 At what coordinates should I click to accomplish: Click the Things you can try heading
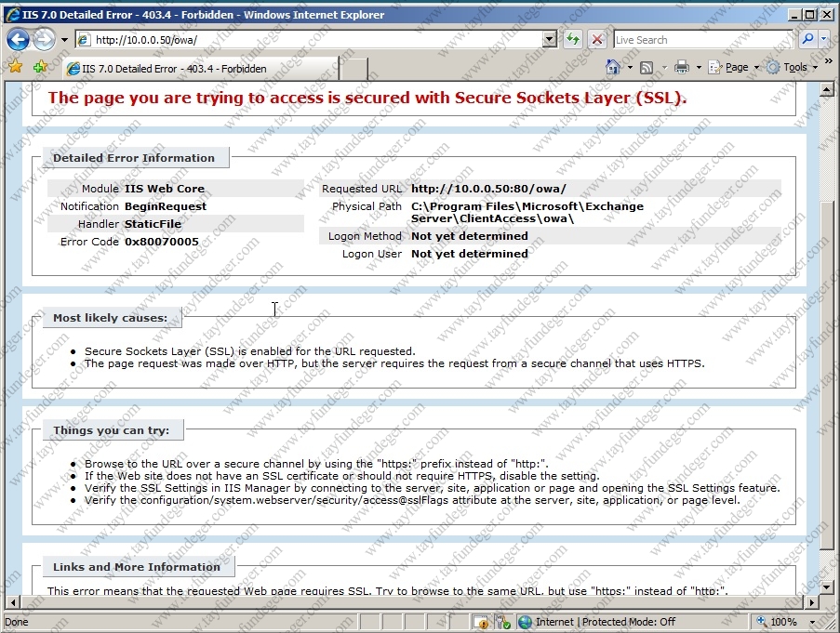(x=112, y=430)
